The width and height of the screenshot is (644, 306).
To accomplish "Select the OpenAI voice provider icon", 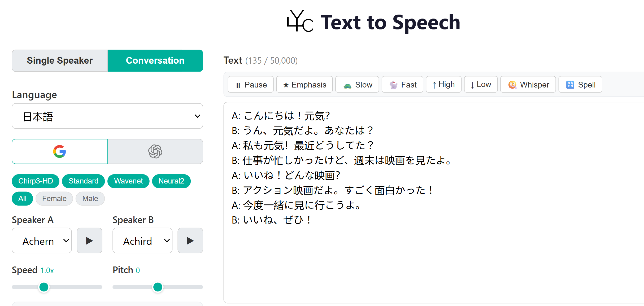I will (155, 151).
